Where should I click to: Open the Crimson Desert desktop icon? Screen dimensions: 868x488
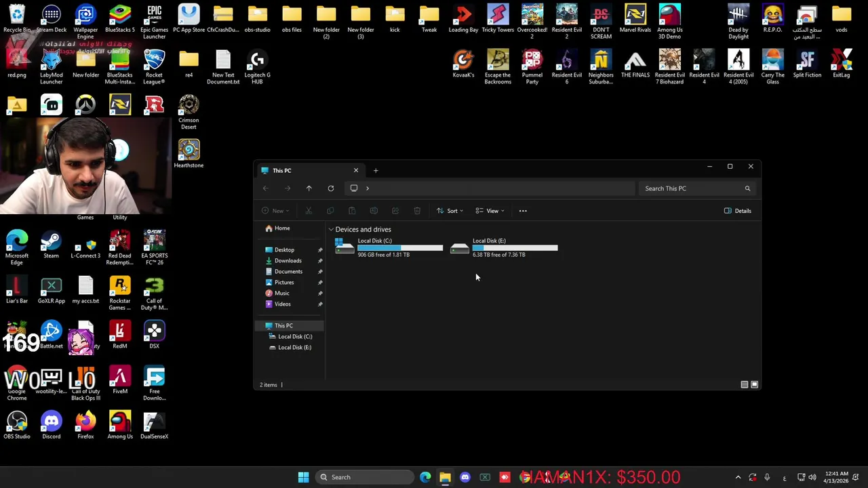189,112
